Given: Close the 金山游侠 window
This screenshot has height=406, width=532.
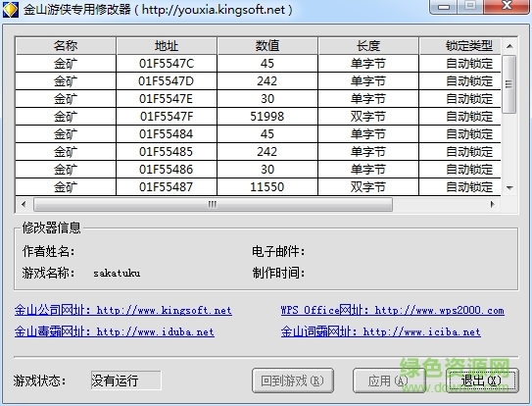Looking at the screenshot, I should click(507, 7).
